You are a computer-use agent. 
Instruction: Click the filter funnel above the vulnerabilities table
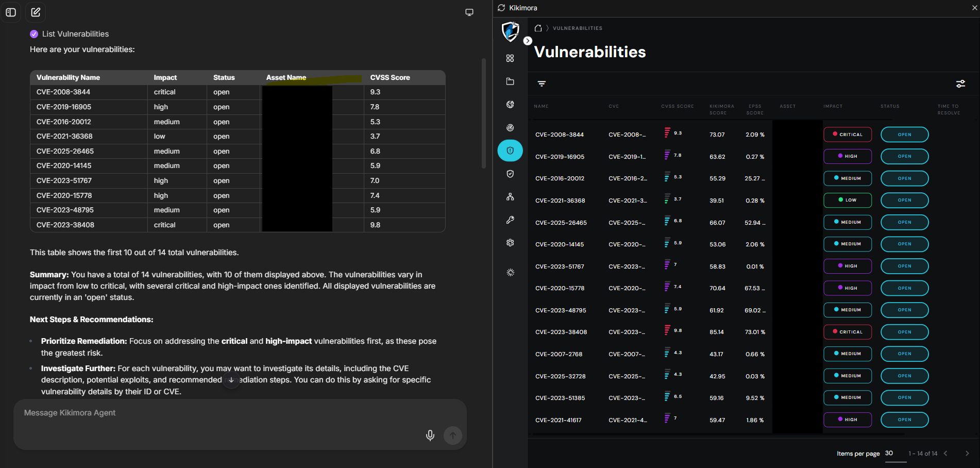[x=541, y=83]
